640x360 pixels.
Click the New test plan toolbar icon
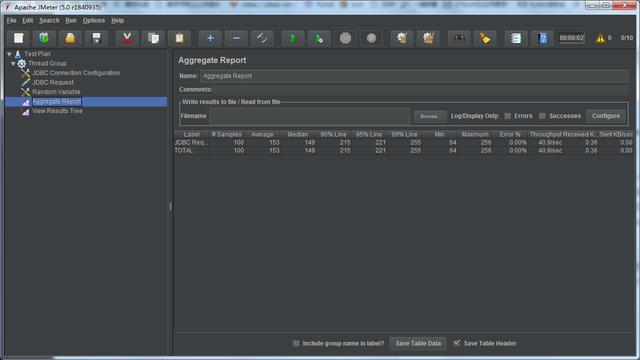(18, 38)
